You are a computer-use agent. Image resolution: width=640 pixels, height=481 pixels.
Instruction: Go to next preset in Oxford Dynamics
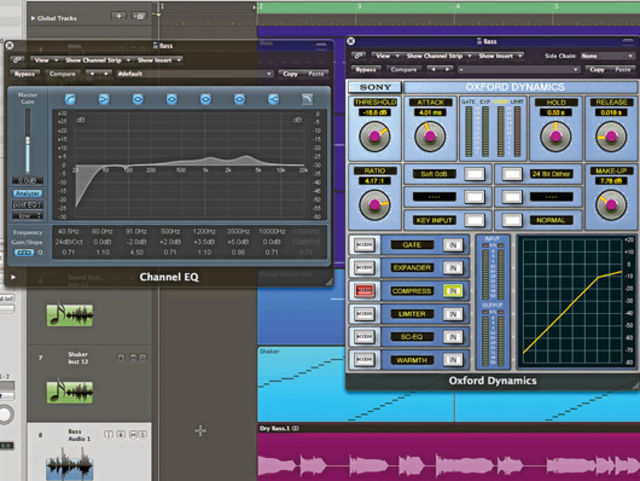pos(448,69)
